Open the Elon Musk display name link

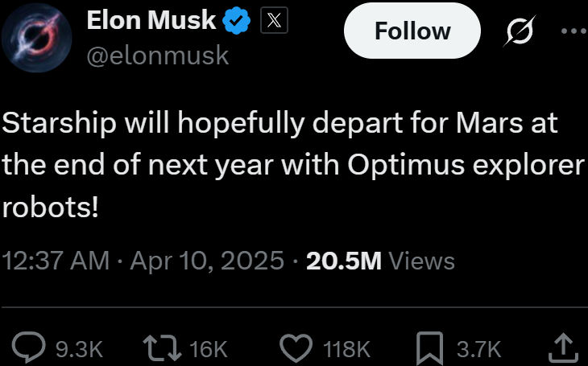[151, 20]
